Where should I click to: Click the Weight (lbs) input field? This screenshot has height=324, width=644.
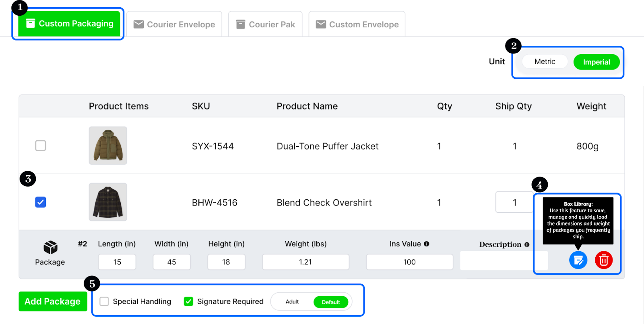[305, 262]
